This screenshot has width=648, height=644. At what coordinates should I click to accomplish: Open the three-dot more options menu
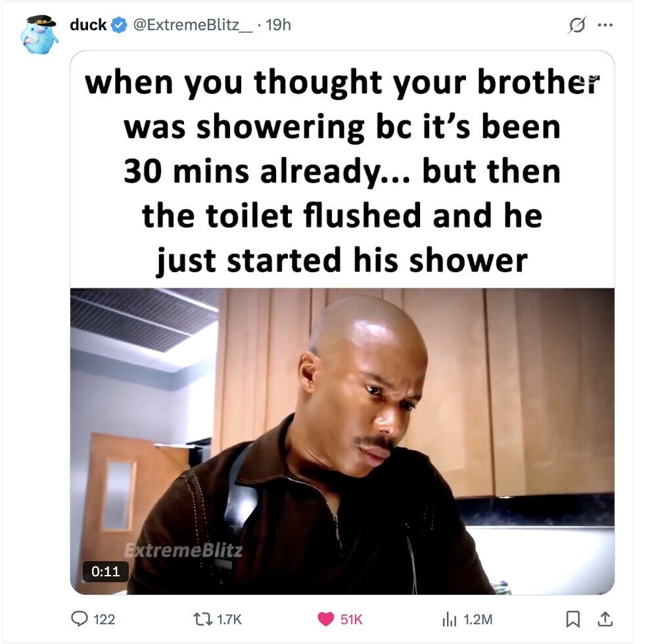coord(605,25)
